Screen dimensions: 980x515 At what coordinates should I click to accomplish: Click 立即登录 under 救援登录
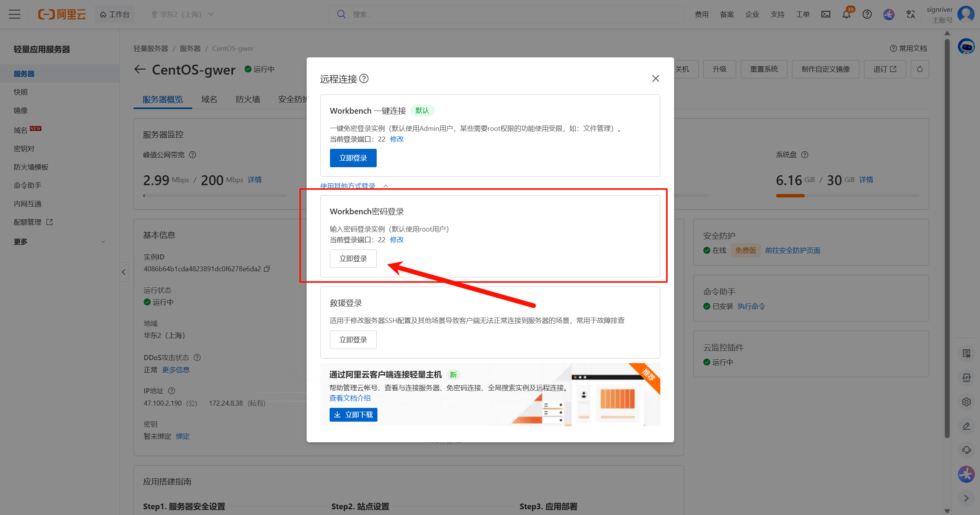coord(353,340)
